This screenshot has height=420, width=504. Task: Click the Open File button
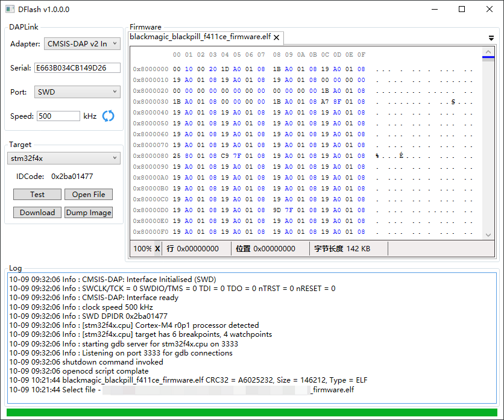tap(89, 195)
